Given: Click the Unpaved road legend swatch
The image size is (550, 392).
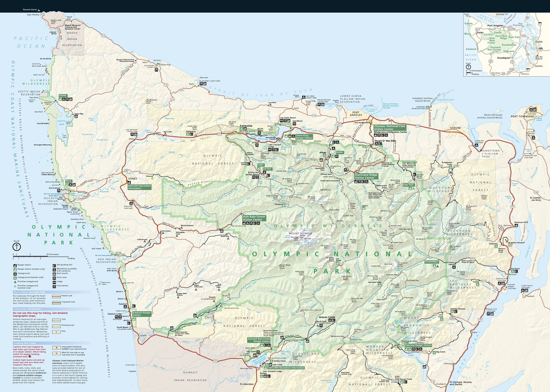Looking at the screenshot, I should 56,302.
